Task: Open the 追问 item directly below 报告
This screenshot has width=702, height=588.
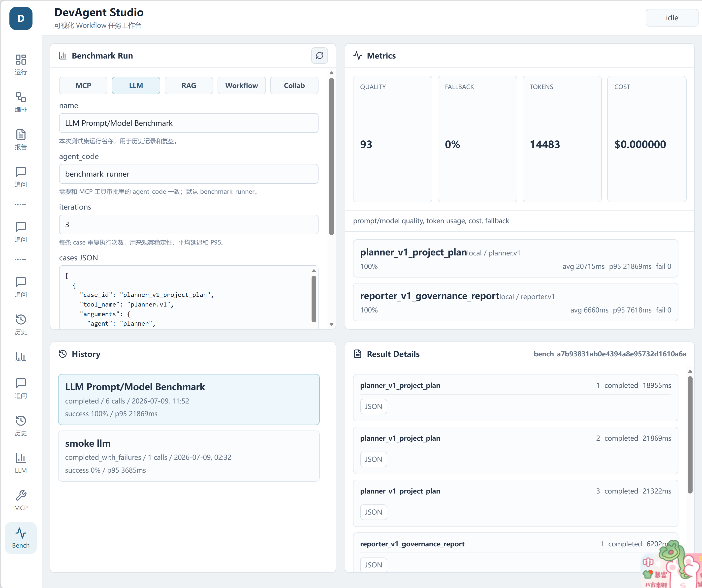Action: [21, 177]
